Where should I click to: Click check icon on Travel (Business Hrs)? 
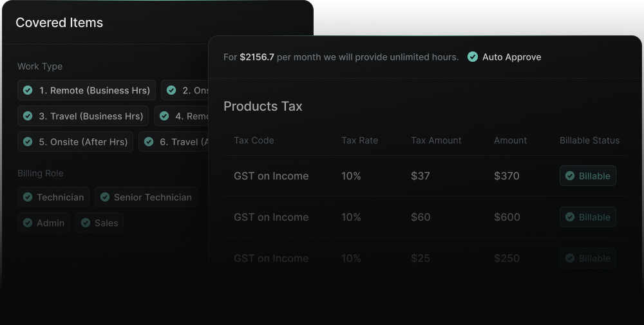tap(28, 116)
